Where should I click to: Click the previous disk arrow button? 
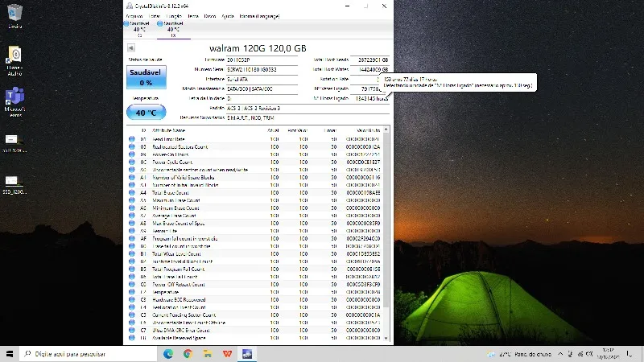coord(131,48)
